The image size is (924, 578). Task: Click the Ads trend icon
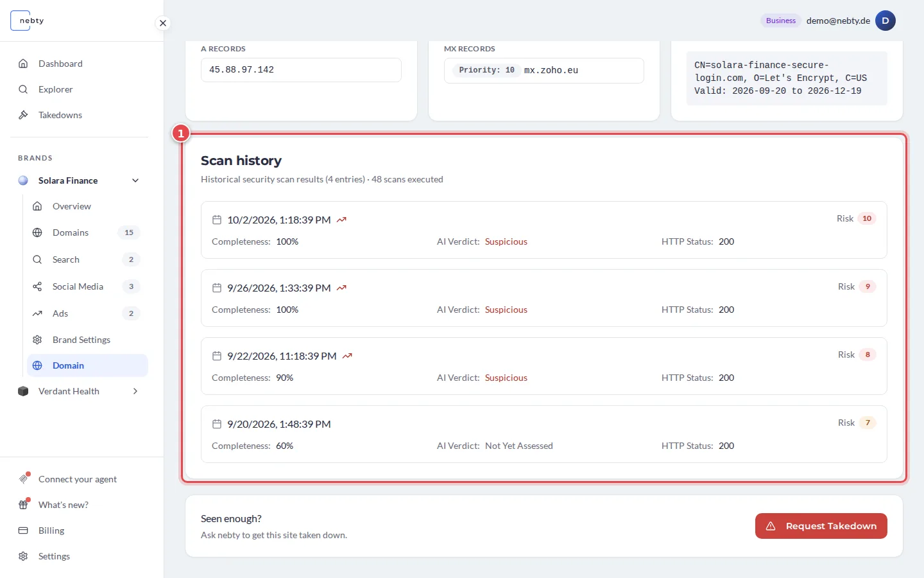(x=37, y=313)
